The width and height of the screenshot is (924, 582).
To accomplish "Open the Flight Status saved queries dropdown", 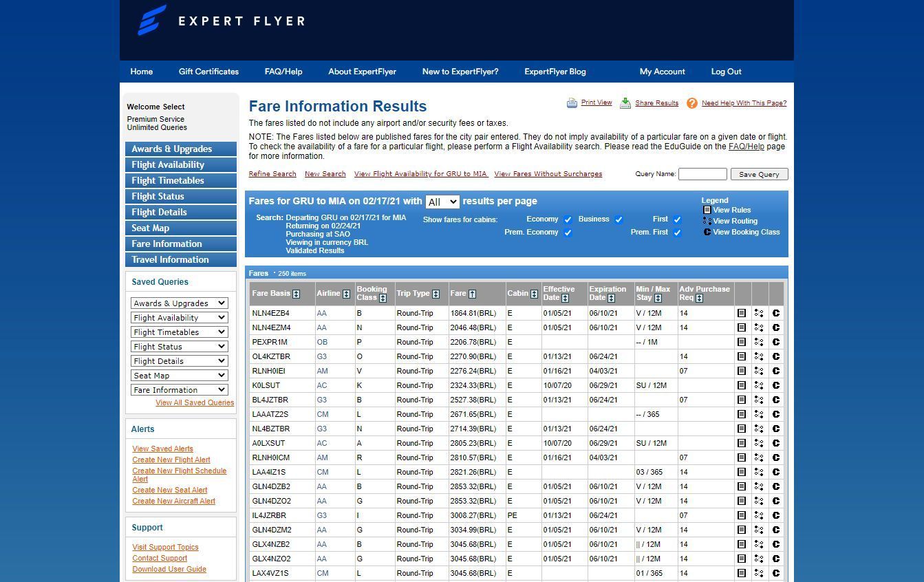I will point(179,347).
